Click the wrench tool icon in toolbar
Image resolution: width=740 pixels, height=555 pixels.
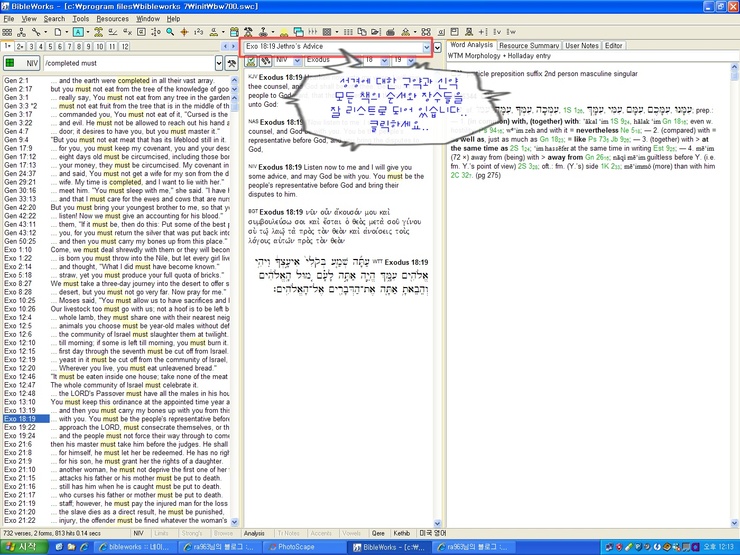pyautogui.click(x=36, y=32)
